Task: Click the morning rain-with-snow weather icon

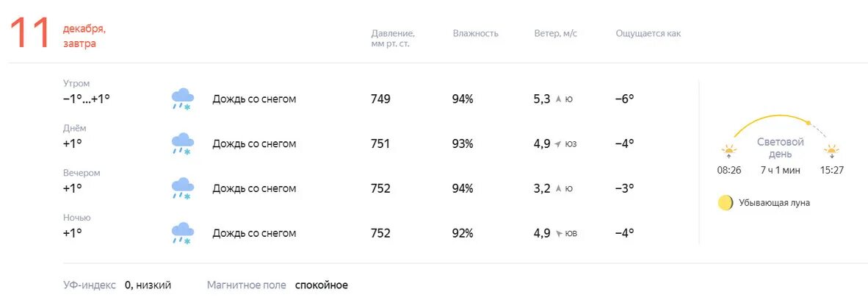Action: coord(182,99)
